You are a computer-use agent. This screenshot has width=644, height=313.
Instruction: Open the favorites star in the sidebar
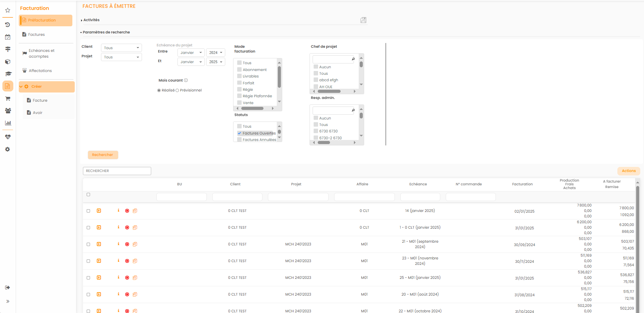click(x=8, y=10)
